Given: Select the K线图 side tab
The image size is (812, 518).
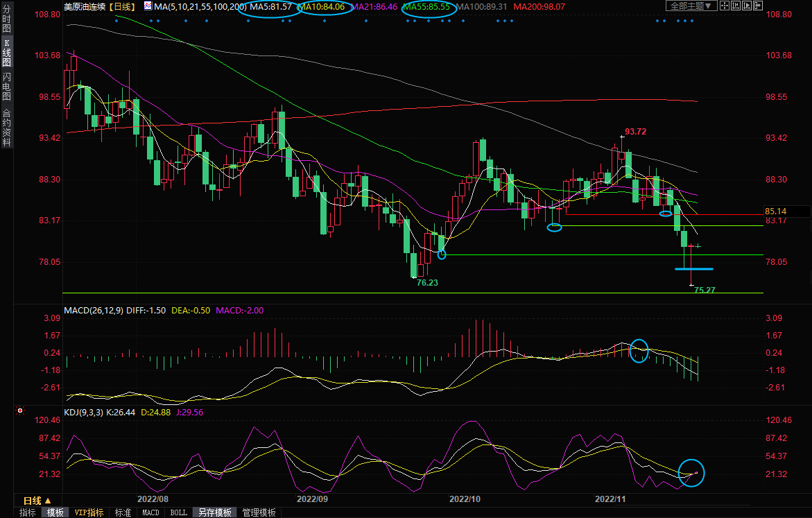Looking at the screenshot, I should [6, 57].
